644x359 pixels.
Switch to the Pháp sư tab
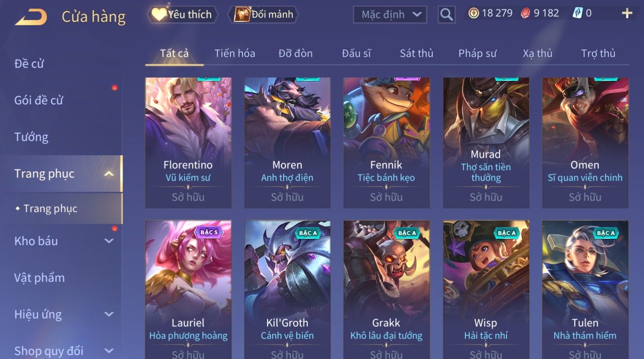point(477,53)
